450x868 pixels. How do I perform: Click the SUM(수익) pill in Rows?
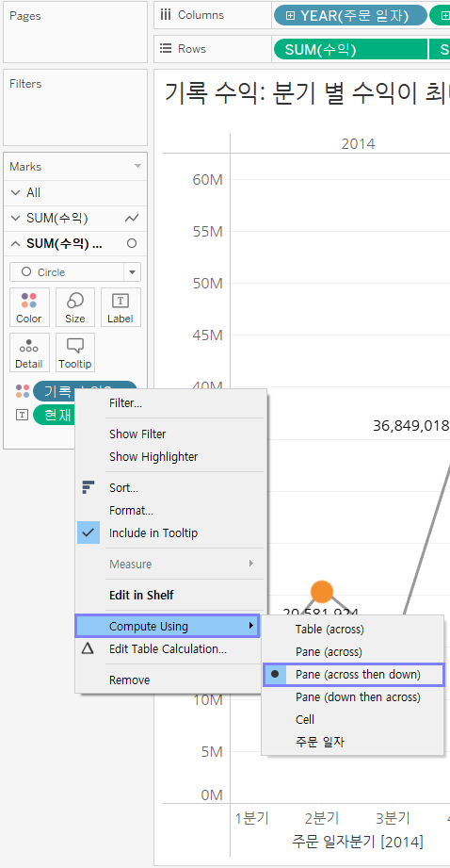coord(350,50)
